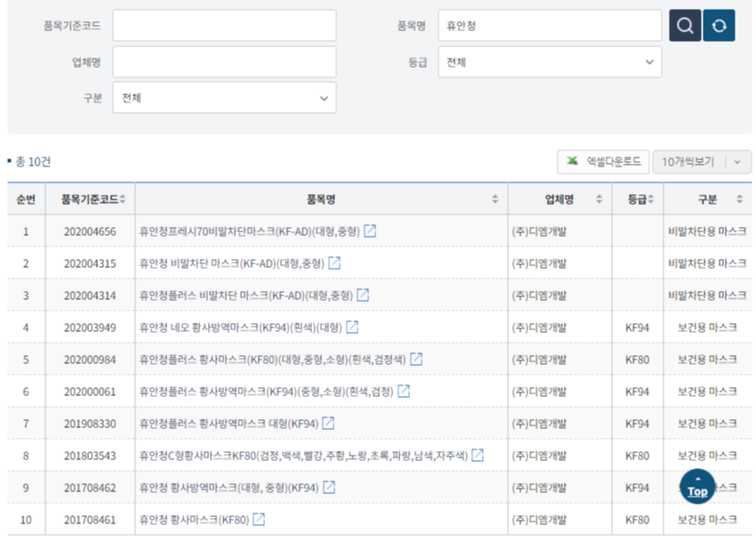Viewport: 756px width, 542px height.
Task: Click KF80 grade in row 10
Action: tap(637, 520)
